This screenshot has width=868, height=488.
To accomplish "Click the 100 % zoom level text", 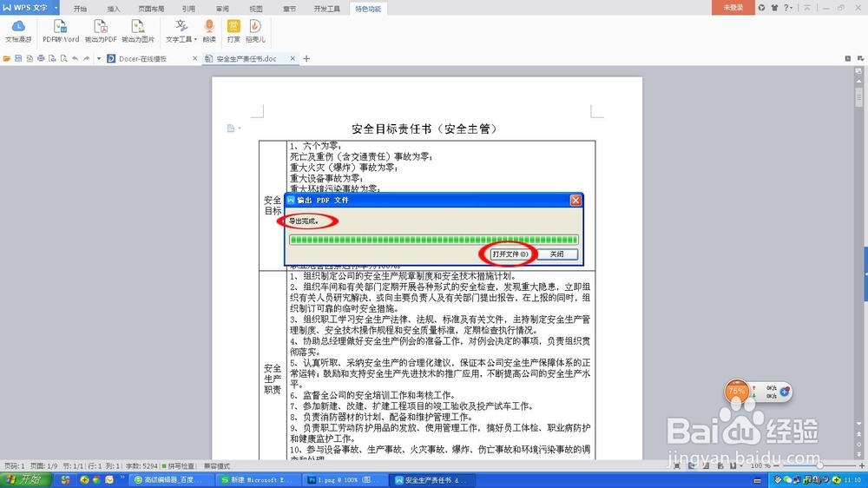I will coord(759,465).
